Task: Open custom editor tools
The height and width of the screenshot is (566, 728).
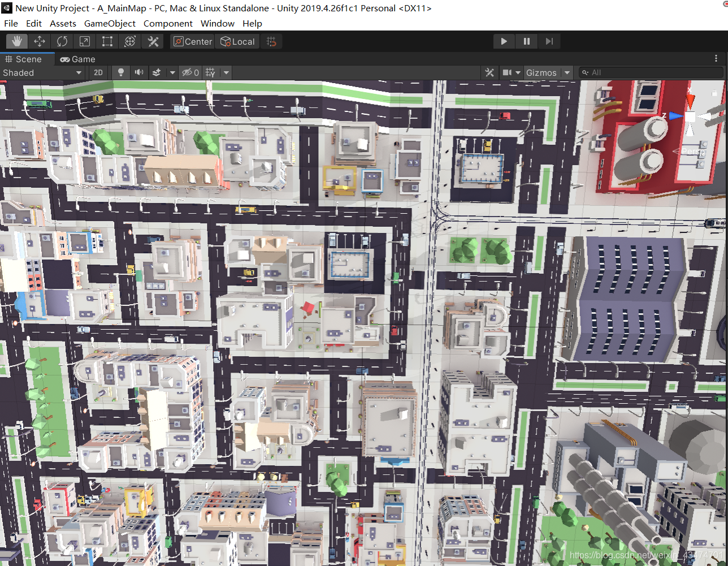Action: pos(153,41)
